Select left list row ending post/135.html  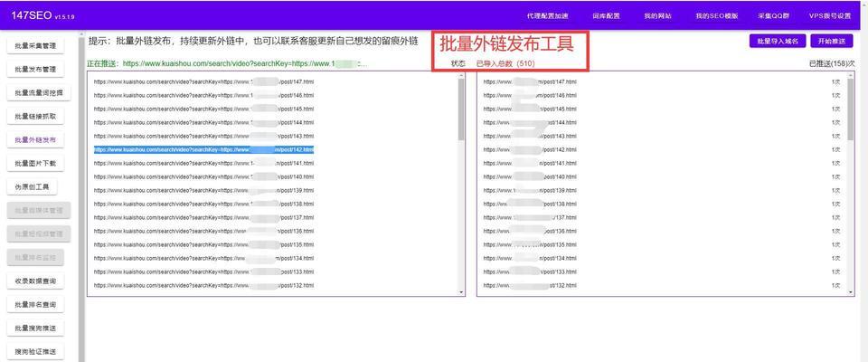pyautogui.click(x=203, y=244)
